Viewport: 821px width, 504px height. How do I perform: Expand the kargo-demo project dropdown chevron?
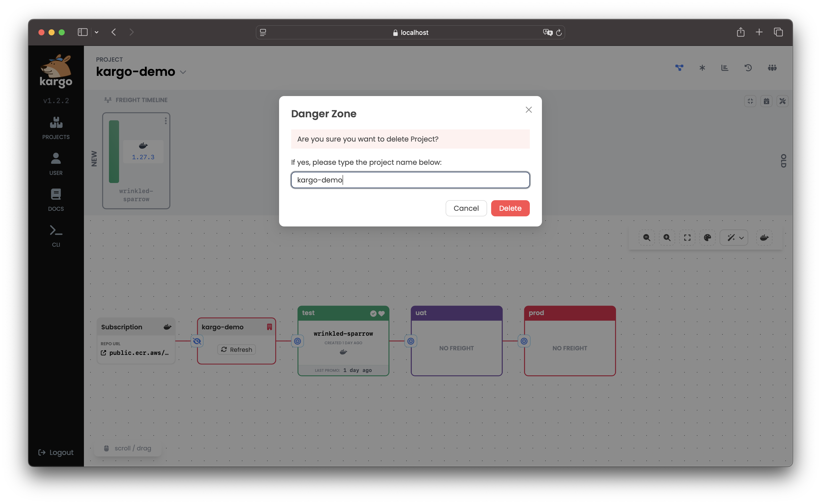183,72
